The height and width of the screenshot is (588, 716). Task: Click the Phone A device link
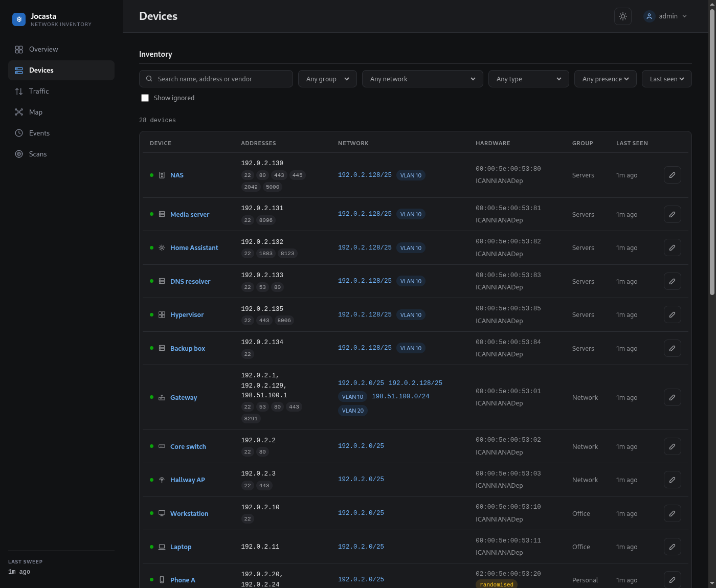point(183,580)
